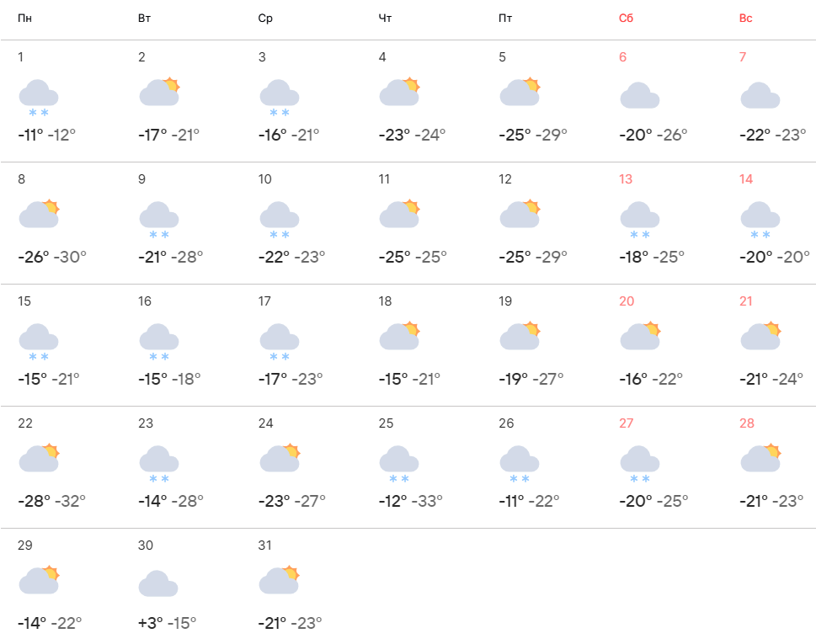
Task: Click the -12° -33° temperatures on day 25
Action: [x=410, y=501]
